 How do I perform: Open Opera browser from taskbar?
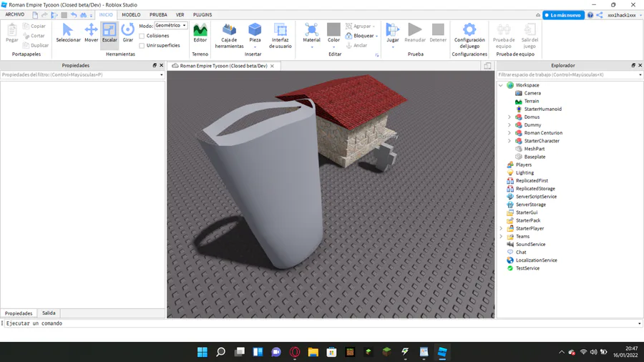pyautogui.click(x=295, y=352)
